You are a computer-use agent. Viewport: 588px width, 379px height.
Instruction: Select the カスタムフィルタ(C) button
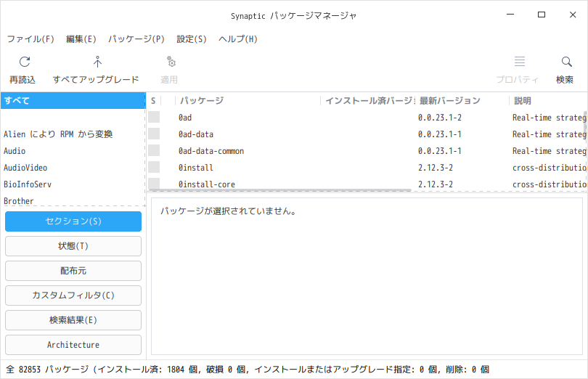coord(73,296)
